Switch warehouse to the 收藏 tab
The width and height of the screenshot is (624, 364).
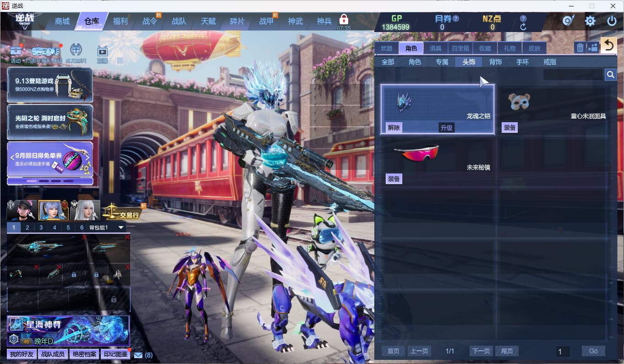pos(485,48)
